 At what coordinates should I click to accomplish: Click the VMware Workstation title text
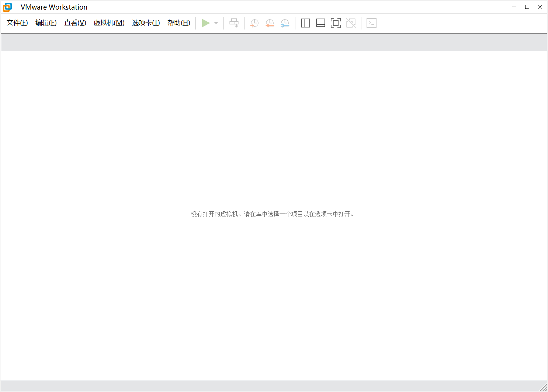point(54,7)
